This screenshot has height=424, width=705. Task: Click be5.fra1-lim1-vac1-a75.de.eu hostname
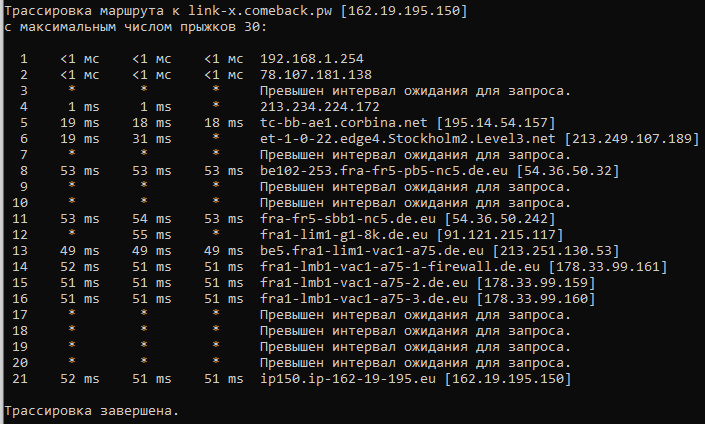(372, 251)
